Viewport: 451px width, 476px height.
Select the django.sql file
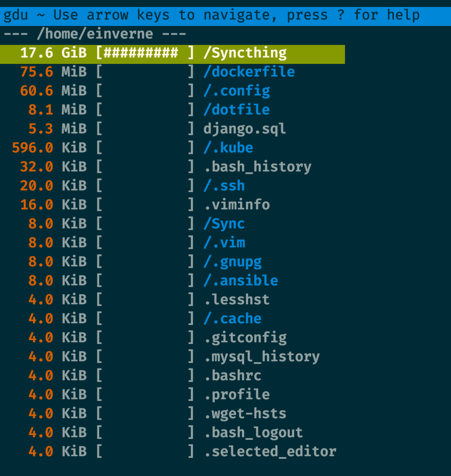244,129
